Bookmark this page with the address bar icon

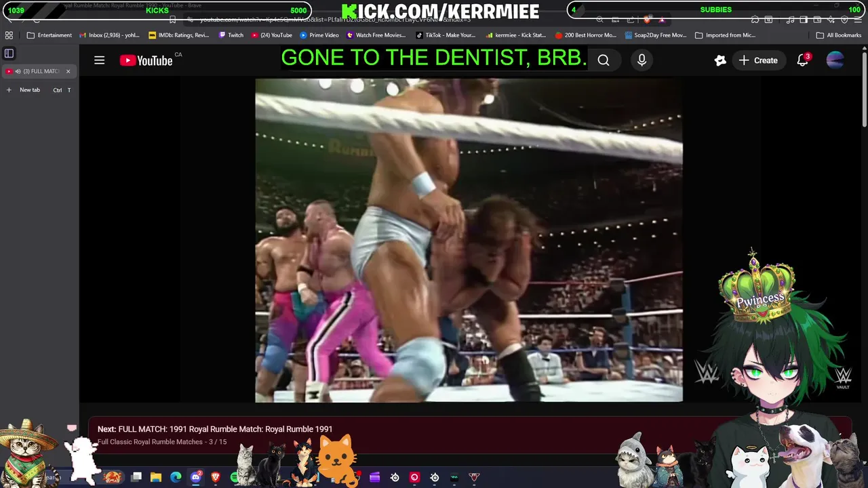pyautogui.click(x=172, y=20)
